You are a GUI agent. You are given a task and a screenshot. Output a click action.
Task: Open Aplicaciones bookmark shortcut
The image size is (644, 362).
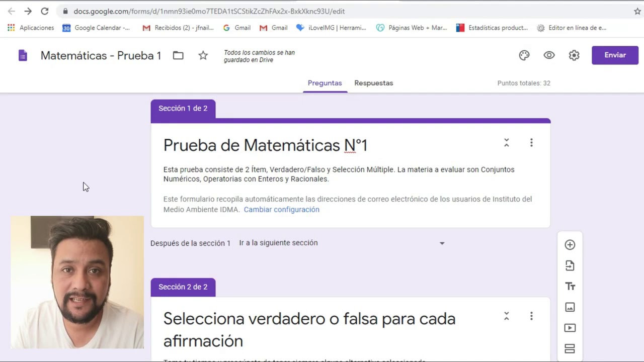(31, 28)
